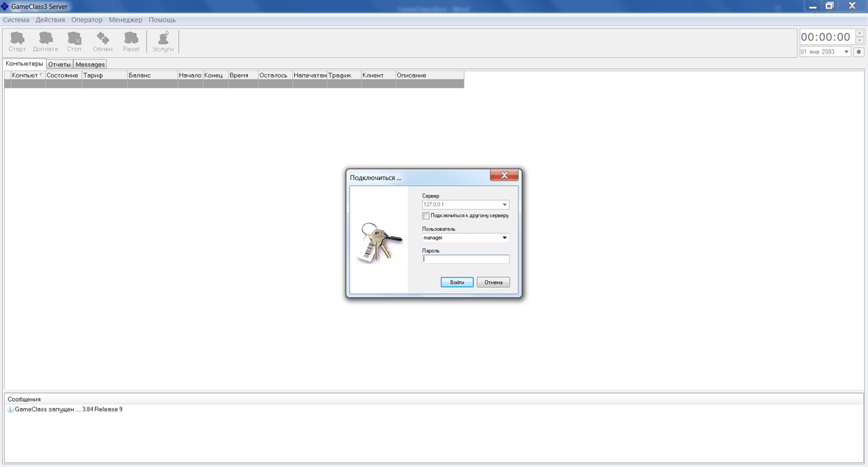Image resolution: width=868 pixels, height=467 pixels.
Task: Switch to the Отчеты tab
Action: [x=60, y=64]
